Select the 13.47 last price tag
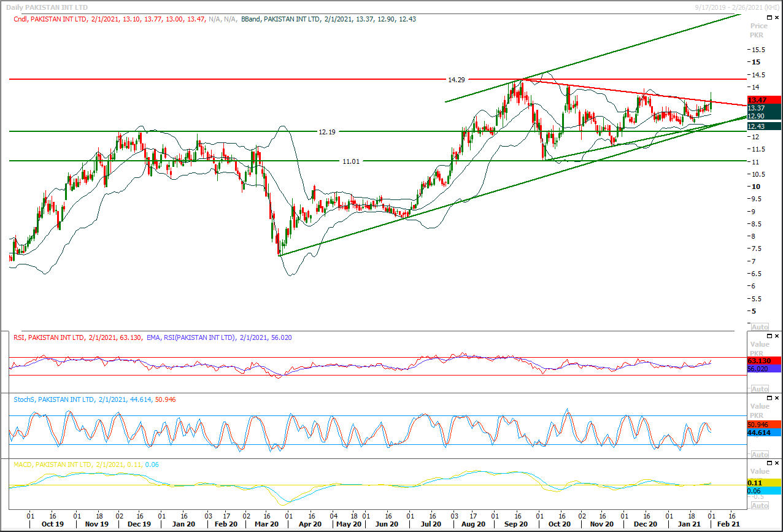 764,99
